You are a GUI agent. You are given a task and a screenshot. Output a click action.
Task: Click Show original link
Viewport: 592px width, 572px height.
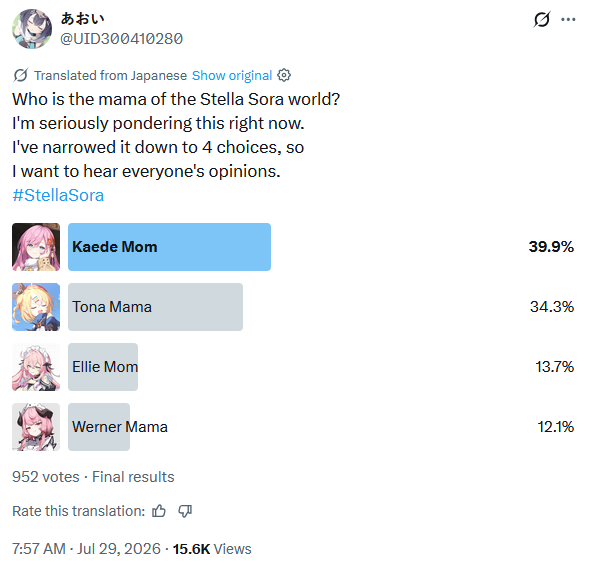[x=232, y=76]
